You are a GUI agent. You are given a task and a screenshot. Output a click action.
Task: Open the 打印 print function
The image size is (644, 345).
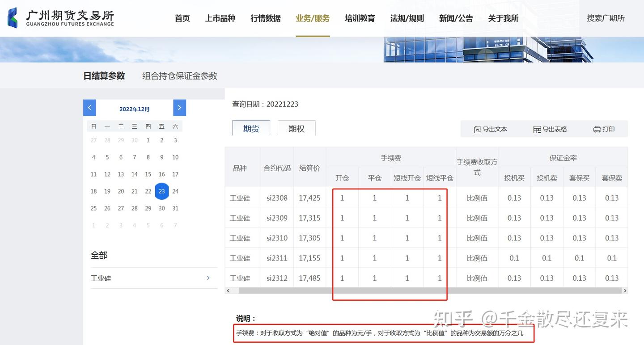[604, 129]
